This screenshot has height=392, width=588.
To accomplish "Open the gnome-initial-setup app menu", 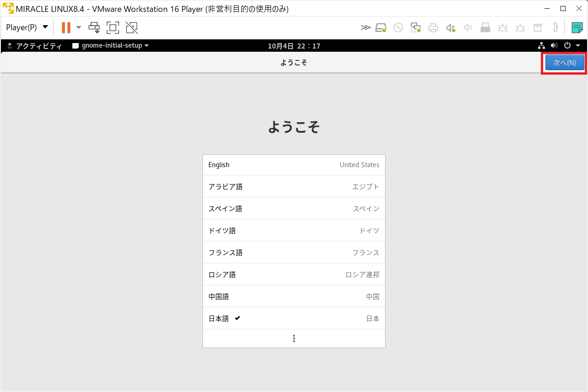I will [x=111, y=45].
